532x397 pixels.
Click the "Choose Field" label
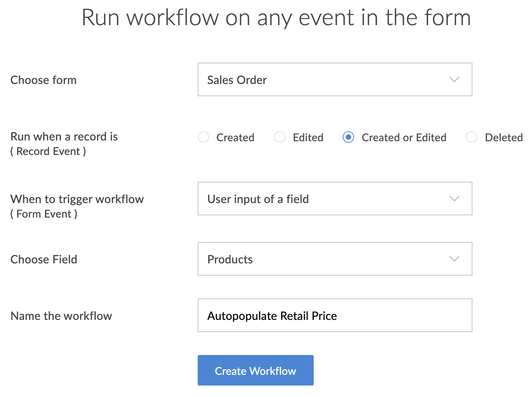44,259
